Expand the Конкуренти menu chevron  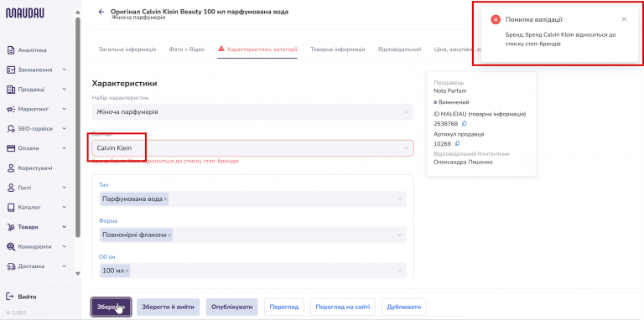[64, 246]
